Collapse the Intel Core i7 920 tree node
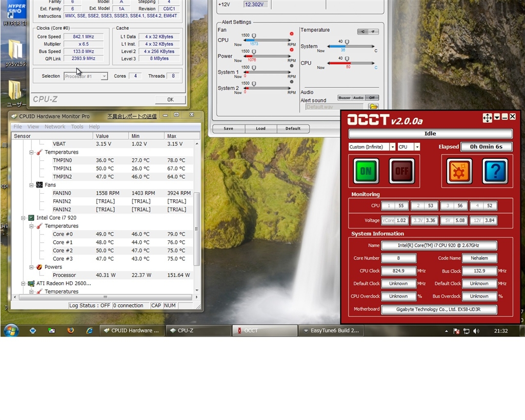This screenshot has height=420, width=525. coord(23,218)
